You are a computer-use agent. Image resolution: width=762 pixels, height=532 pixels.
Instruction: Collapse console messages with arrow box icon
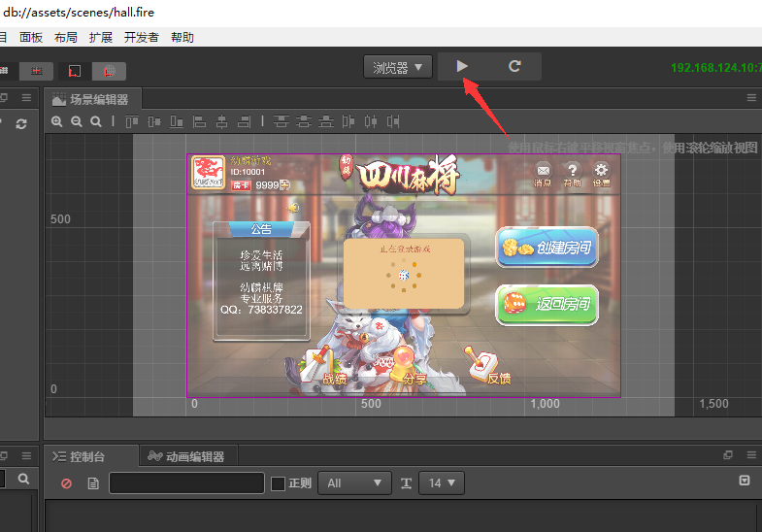click(x=744, y=480)
